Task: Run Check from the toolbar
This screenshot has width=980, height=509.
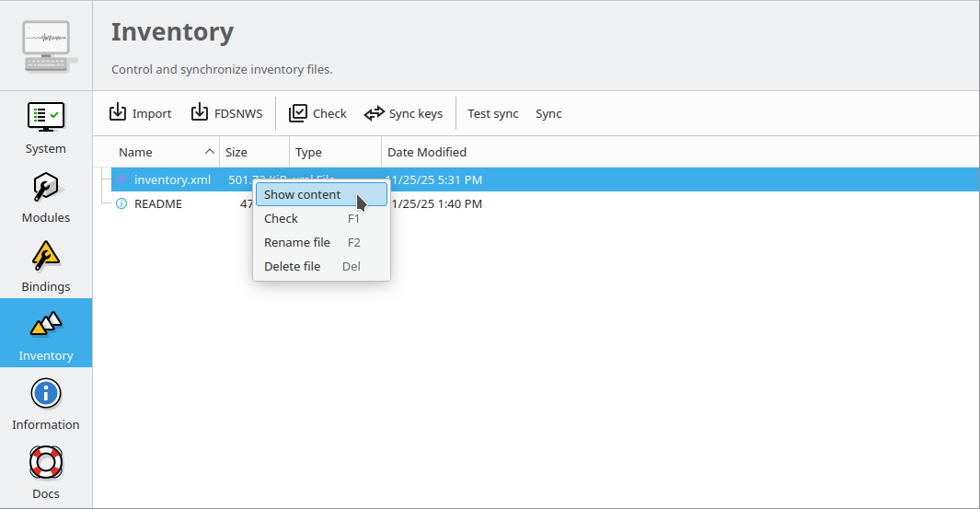Action: pyautogui.click(x=318, y=113)
